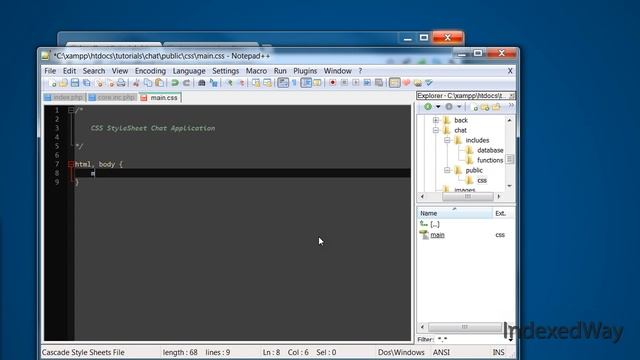Image resolution: width=640 pixels, height=360 pixels.
Task: Click the red heart Favorites icon
Action: click(406, 83)
